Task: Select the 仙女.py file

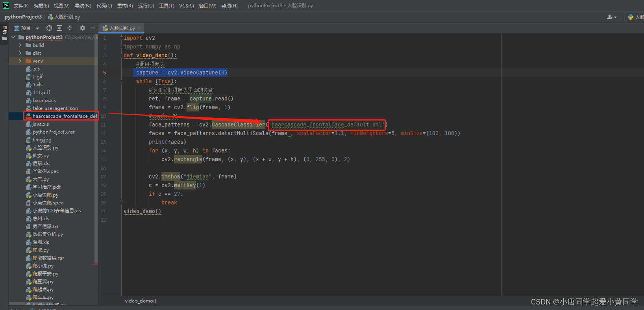Action: 53,156
